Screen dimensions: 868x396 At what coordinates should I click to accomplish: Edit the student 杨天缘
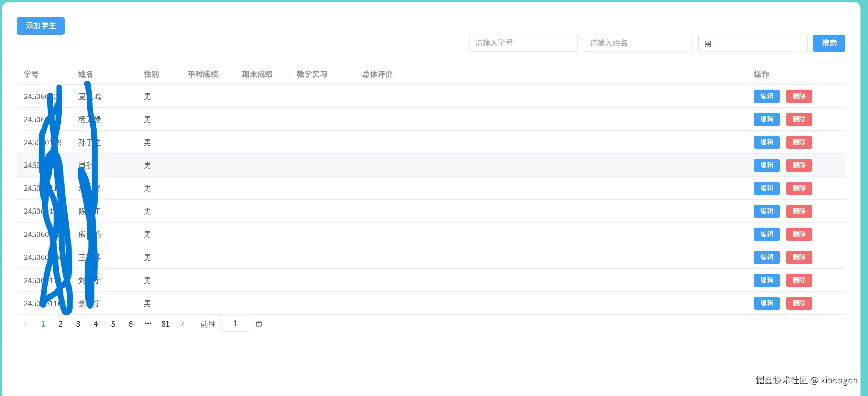pos(766,119)
